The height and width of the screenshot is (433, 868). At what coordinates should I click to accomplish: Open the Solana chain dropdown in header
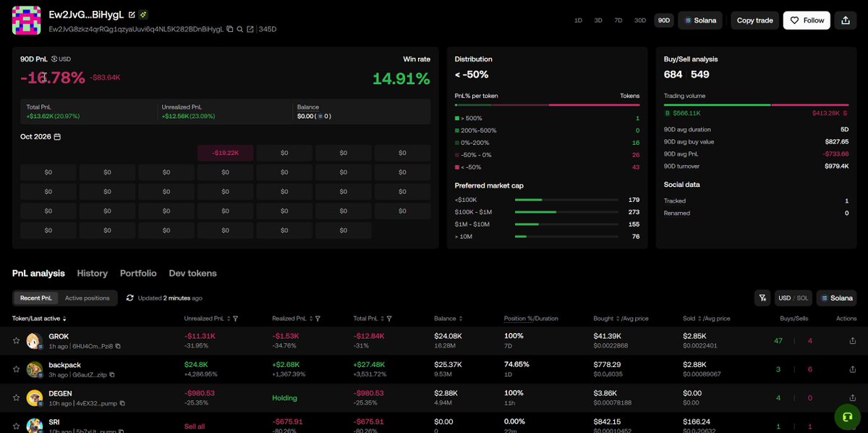[x=700, y=20]
